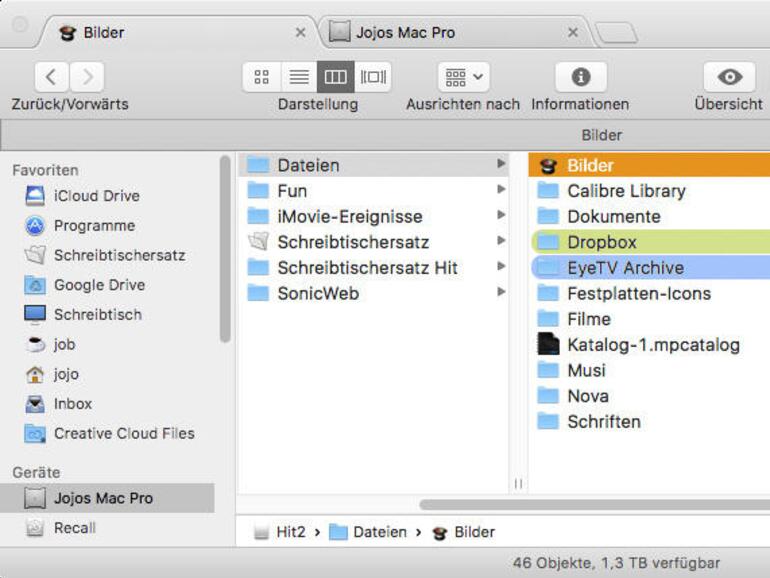Click Bilder in the path bar

[464, 532]
